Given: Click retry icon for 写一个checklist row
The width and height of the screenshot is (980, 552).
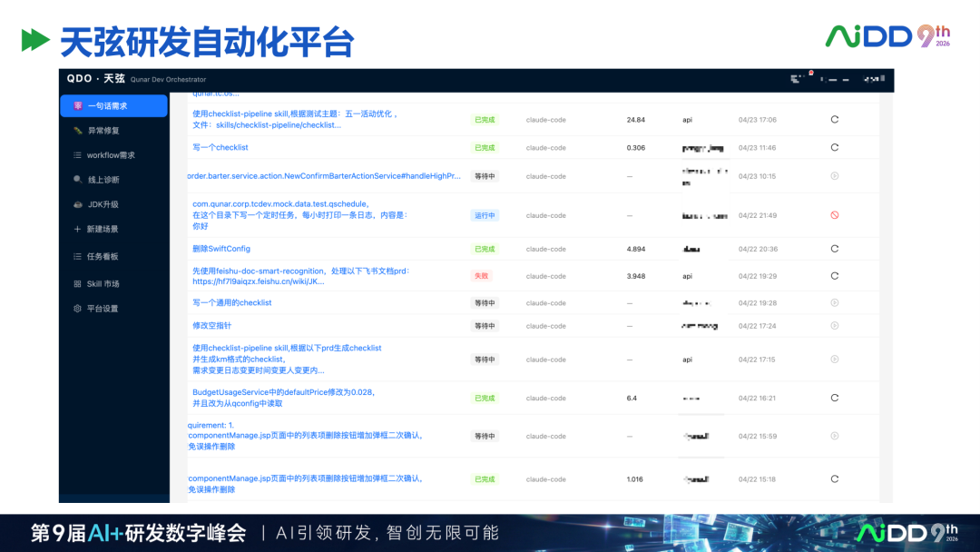Looking at the screenshot, I should 835,148.
